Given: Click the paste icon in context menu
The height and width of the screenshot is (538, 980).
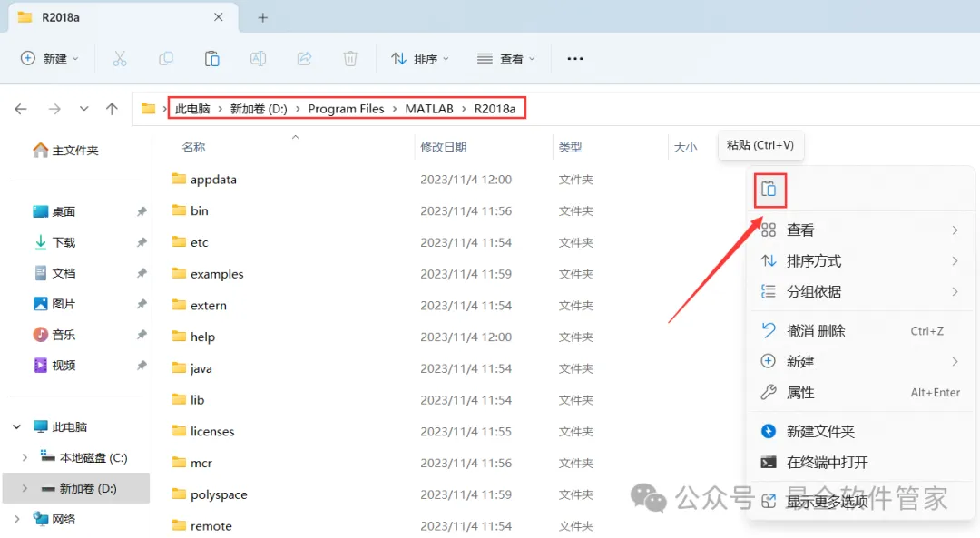Looking at the screenshot, I should 769,189.
